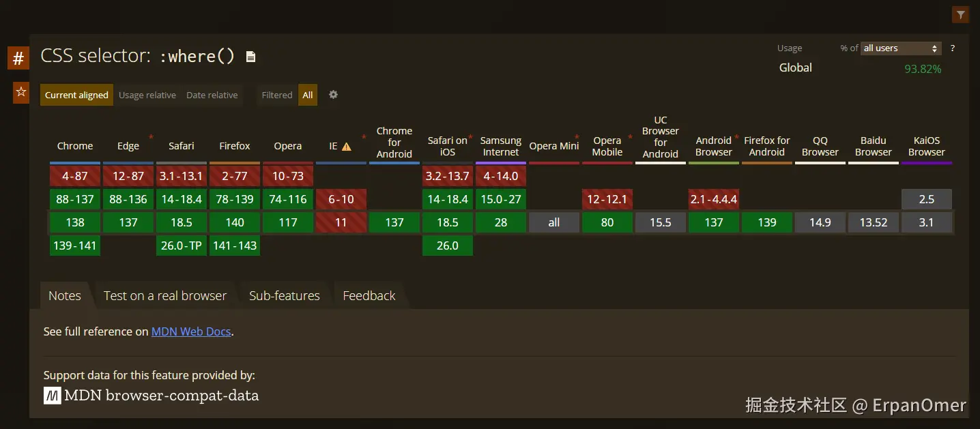Select Edge 88-136 cell

(128, 199)
